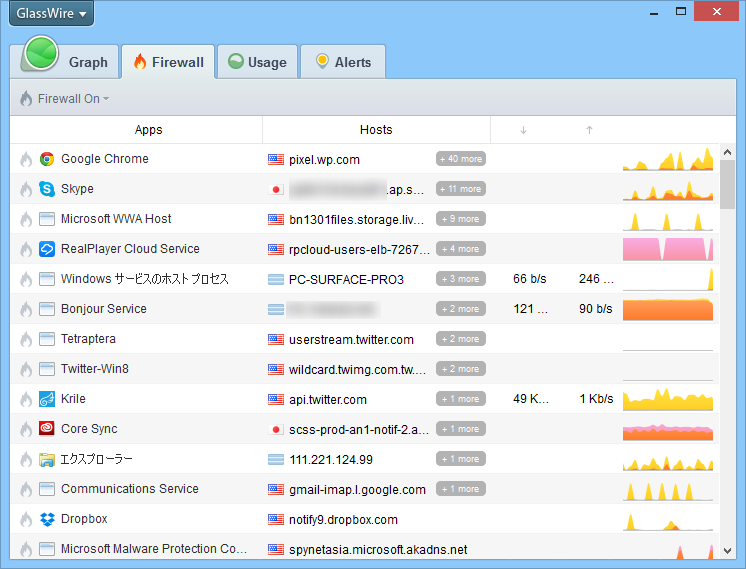Viewport: 746px width, 569px height.
Task: Click the Dropbox app icon
Action: [x=47, y=519]
